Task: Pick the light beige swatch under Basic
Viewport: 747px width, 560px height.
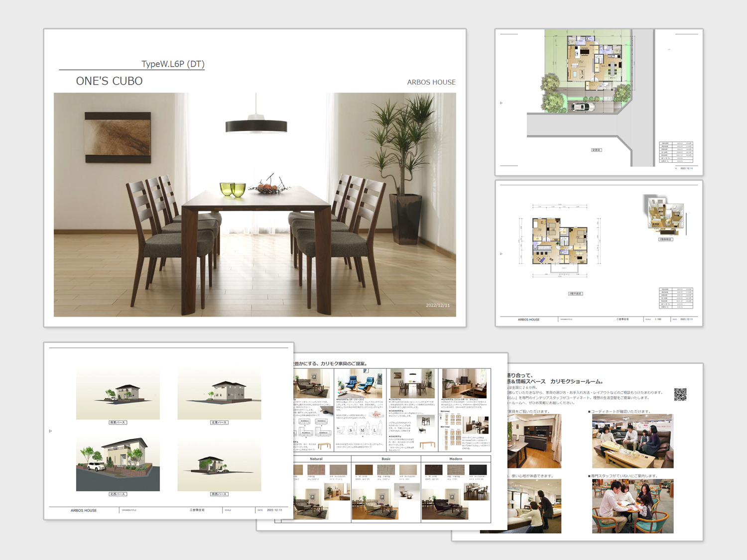Action: tap(408, 469)
